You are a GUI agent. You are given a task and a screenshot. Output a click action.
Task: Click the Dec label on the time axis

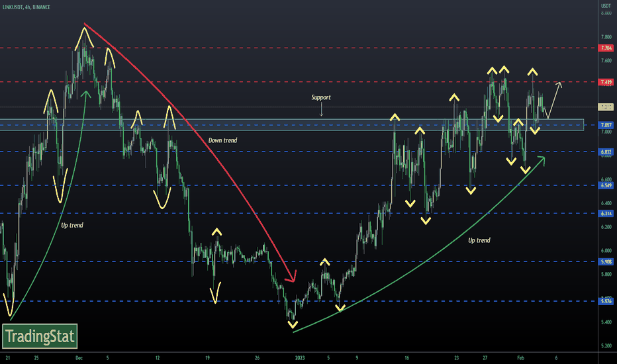[x=79, y=358]
